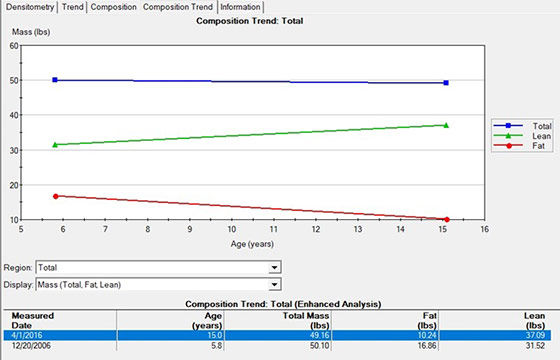
Task: Expand the Display dropdown arrow
Action: (274, 285)
